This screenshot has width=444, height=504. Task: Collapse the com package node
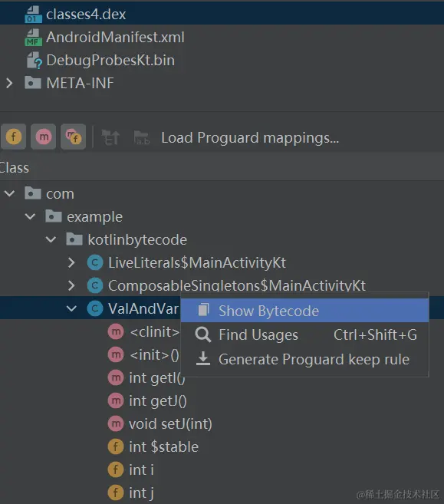click(x=9, y=193)
